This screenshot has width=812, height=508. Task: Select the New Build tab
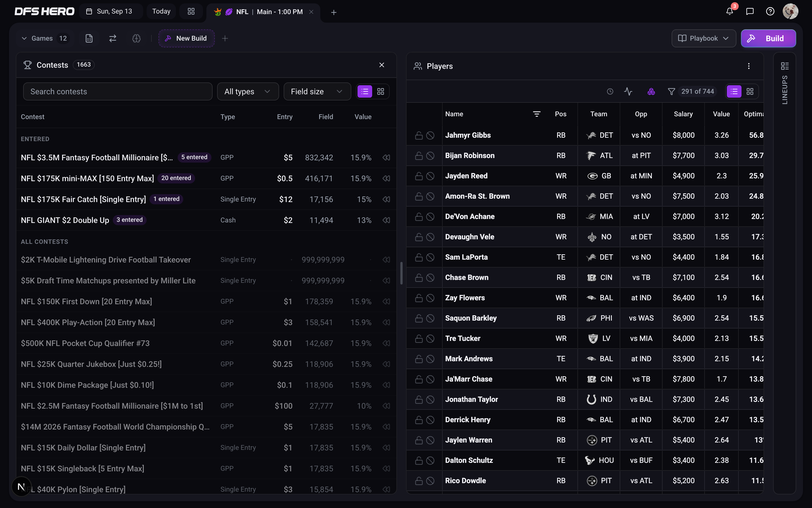coord(187,38)
